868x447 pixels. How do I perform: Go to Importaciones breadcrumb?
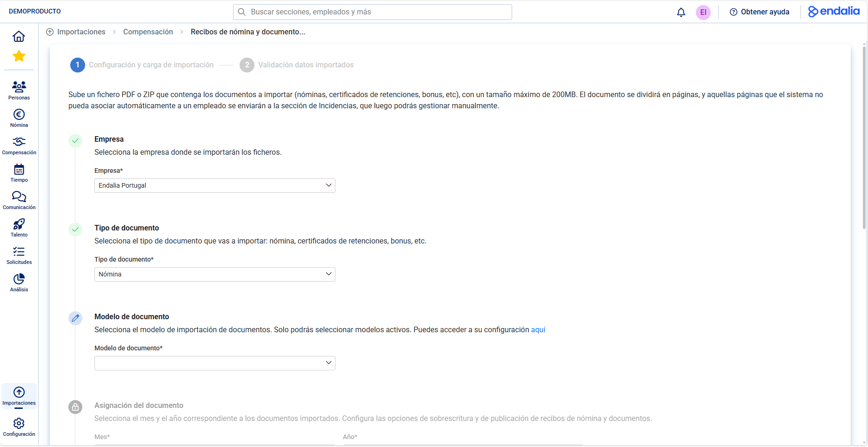[x=81, y=32]
